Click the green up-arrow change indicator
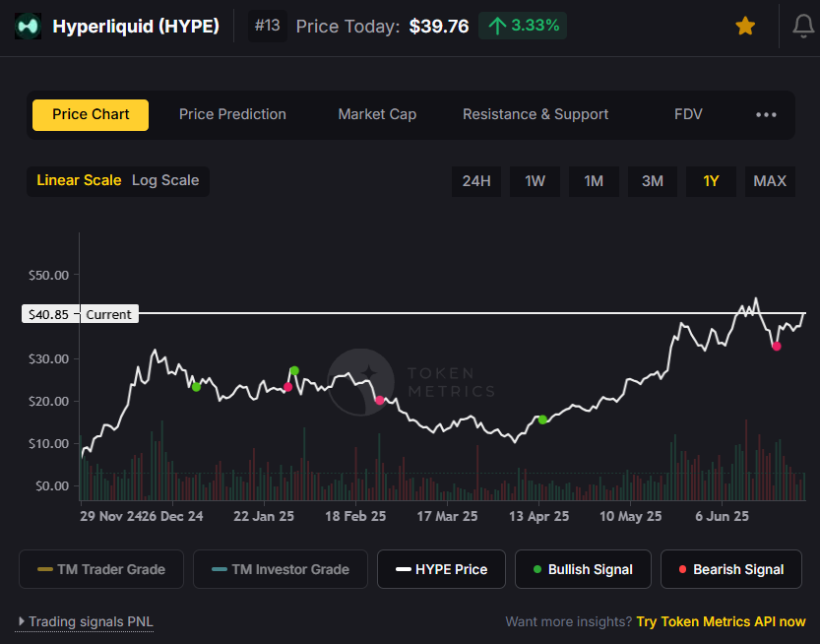 [x=497, y=26]
